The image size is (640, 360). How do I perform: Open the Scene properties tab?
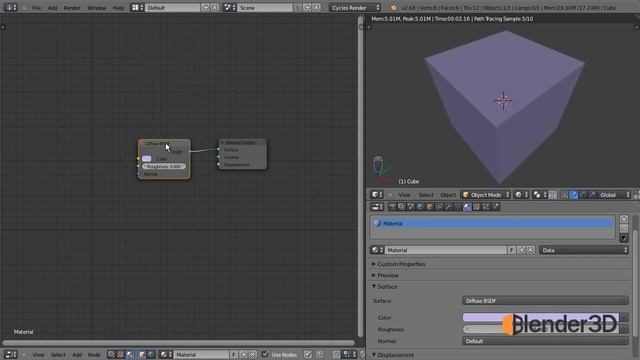pyautogui.click(x=411, y=207)
